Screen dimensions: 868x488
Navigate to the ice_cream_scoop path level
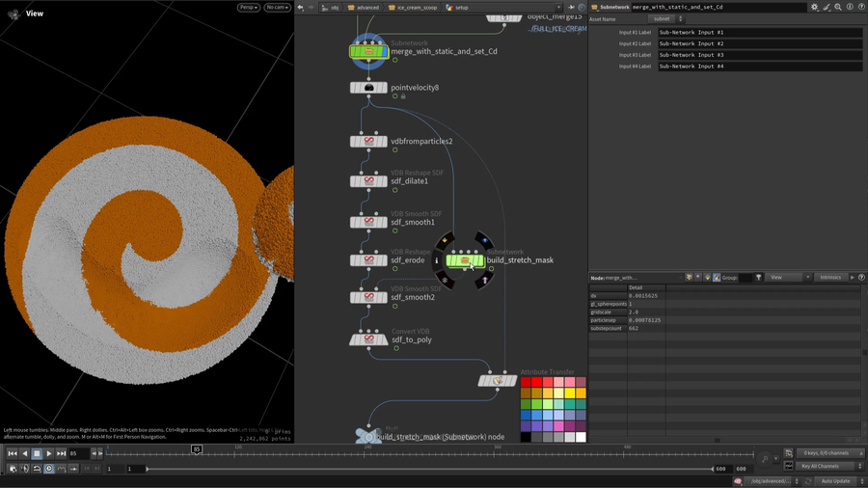point(413,8)
